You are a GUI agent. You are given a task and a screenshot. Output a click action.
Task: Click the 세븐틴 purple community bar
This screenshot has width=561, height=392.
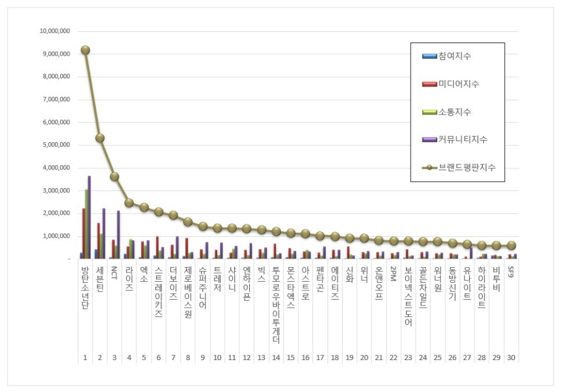[104, 233]
